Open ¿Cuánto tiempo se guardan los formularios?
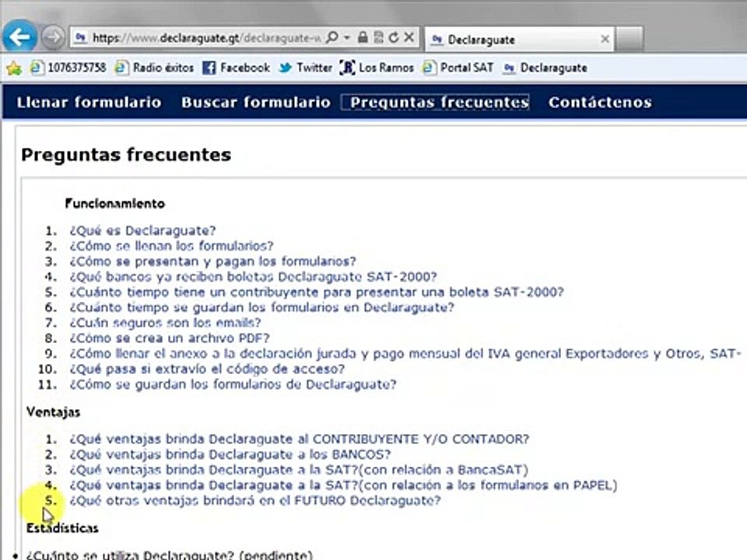The width and height of the screenshot is (747, 560). [262, 307]
